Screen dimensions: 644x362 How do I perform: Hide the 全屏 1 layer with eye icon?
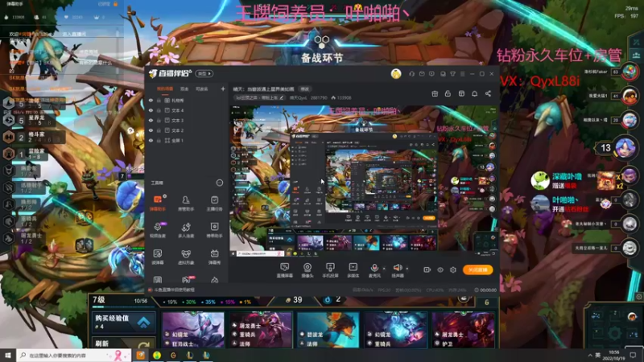click(x=151, y=140)
